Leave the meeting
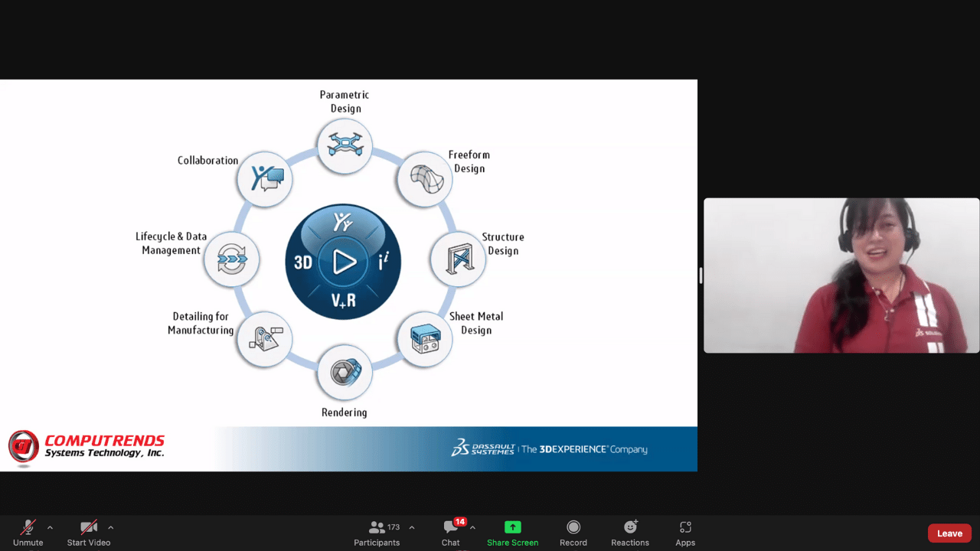This screenshot has height=551, width=980. point(949,533)
